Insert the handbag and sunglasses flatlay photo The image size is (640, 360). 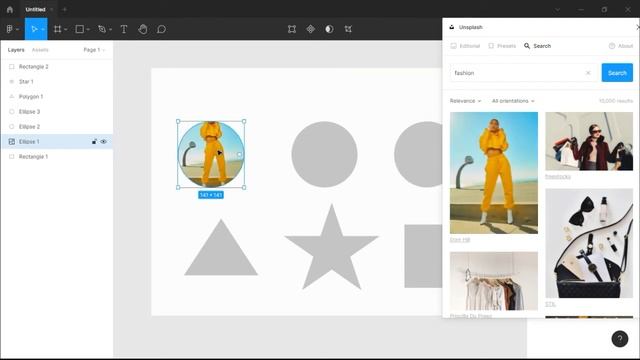point(589,243)
